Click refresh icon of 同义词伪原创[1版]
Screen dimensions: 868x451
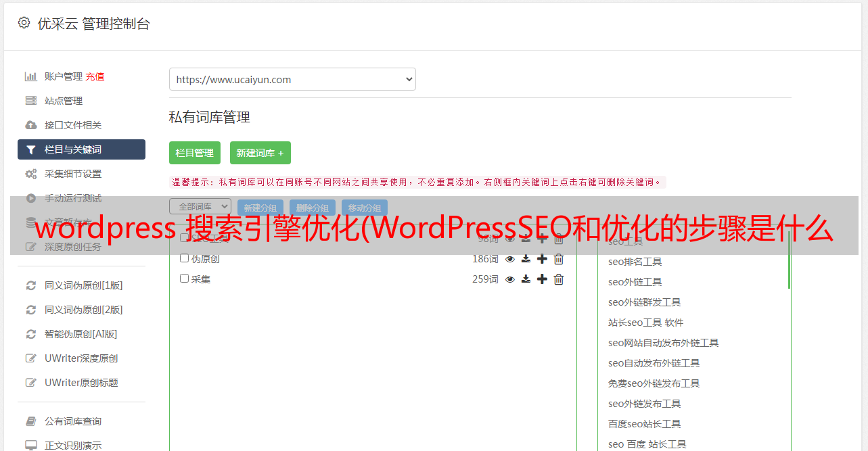point(30,285)
